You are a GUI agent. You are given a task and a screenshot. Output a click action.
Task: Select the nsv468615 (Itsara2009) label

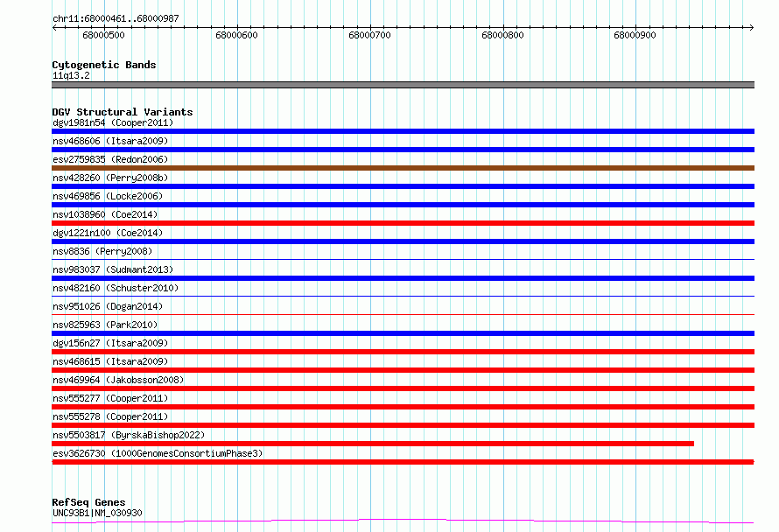[110, 361]
